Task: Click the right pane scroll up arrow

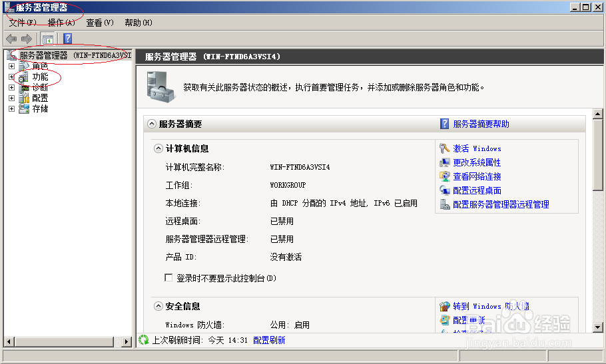Action: (x=597, y=114)
